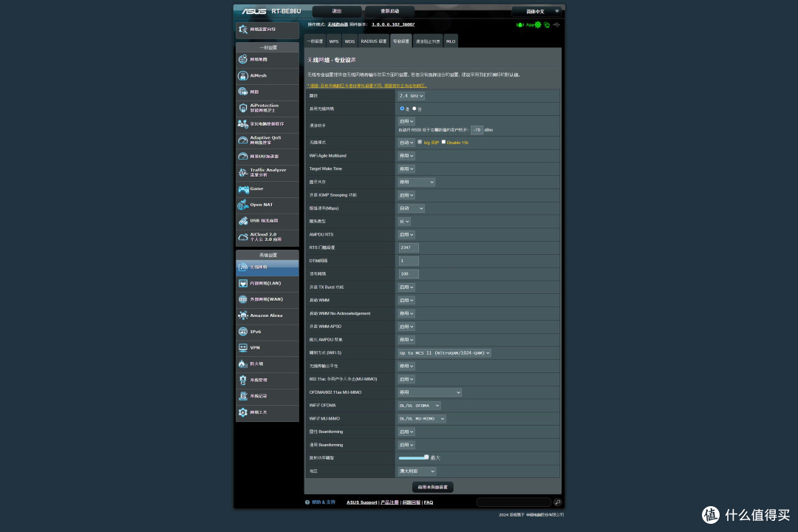Open the 2.4 GHz band dropdown
This screenshot has width=798, height=532.
[412, 96]
